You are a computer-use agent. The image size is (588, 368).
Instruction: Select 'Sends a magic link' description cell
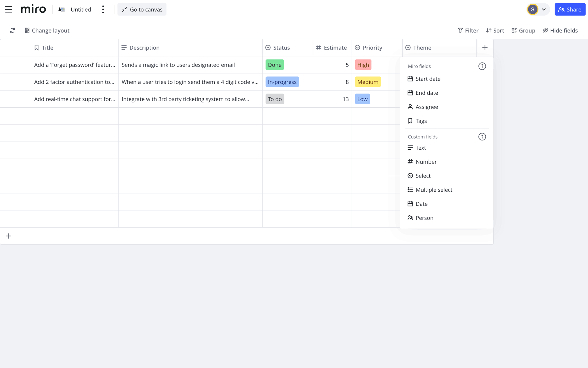point(190,65)
